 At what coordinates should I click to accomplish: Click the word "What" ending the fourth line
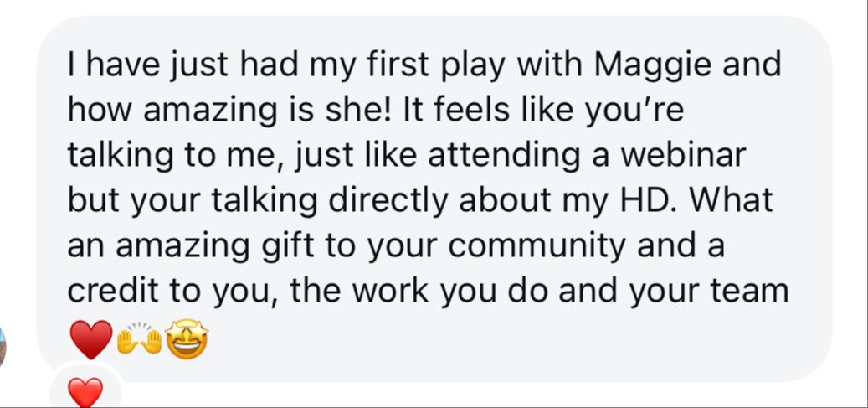tap(734, 201)
